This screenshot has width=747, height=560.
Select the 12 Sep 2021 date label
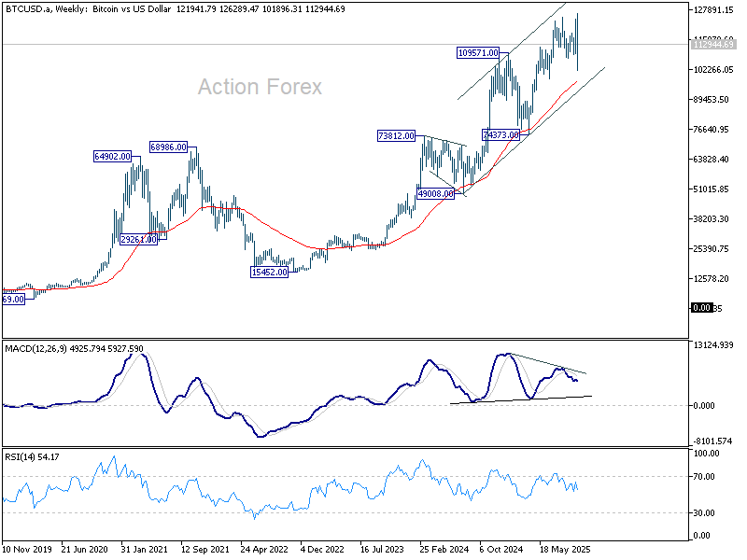coord(204,549)
